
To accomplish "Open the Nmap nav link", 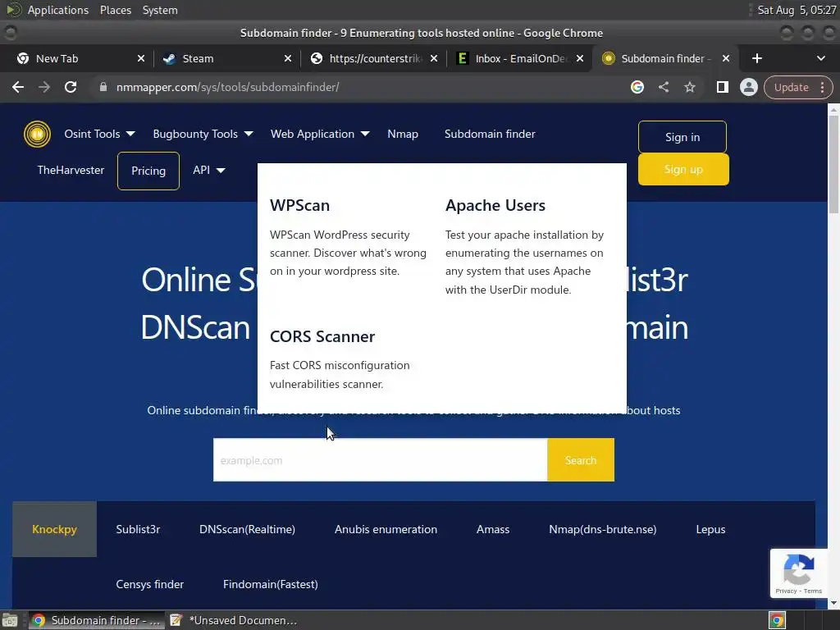I will pos(403,134).
